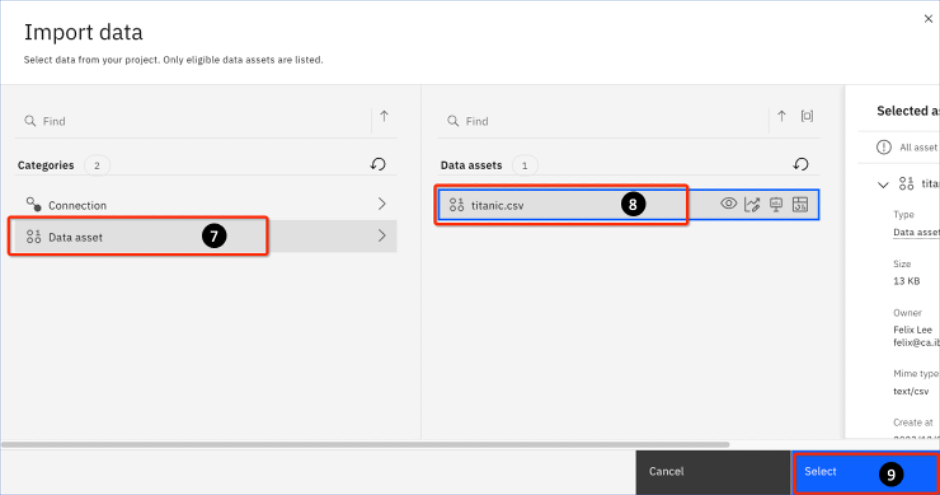Click the Data asset type link in details
The height and width of the screenshot is (495, 940).
pos(916,233)
